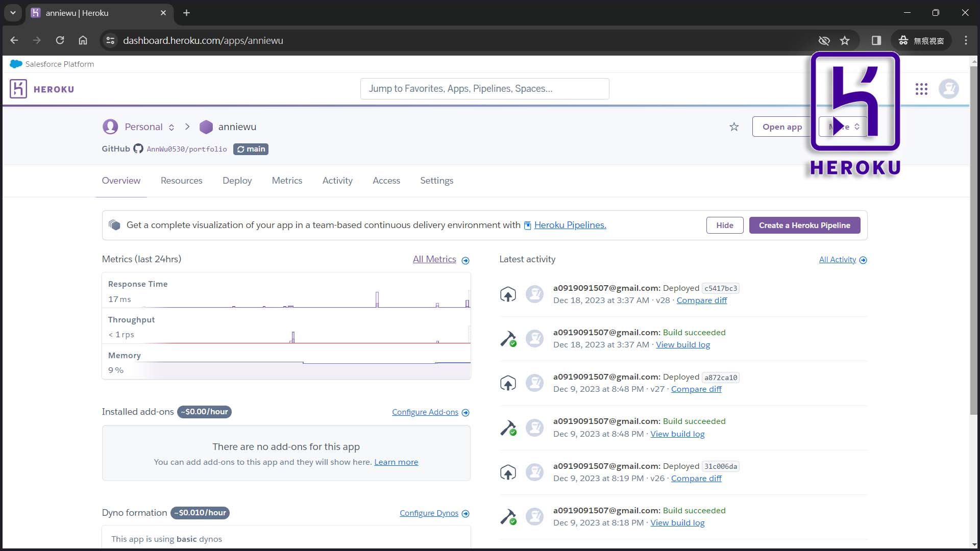Open Chrome three-dot menu
This screenshot has height=551, width=980.
(966, 40)
